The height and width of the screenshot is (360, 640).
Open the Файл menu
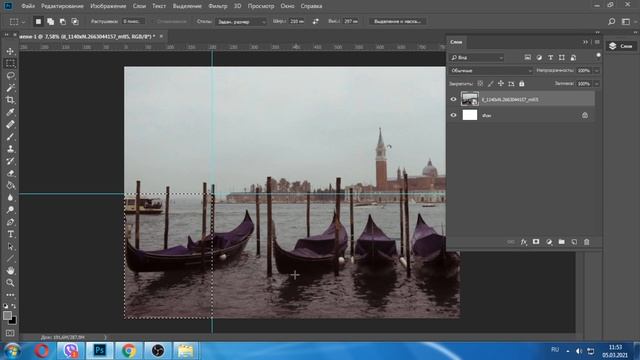click(x=28, y=6)
